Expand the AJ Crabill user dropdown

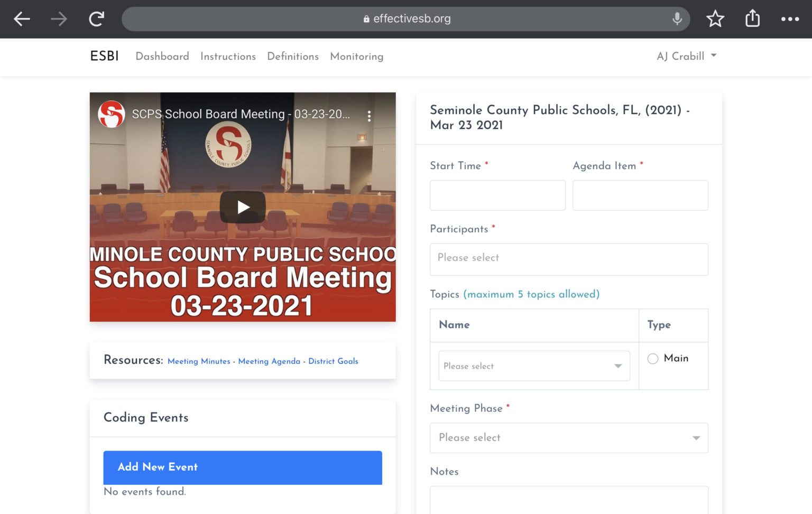[686, 56]
